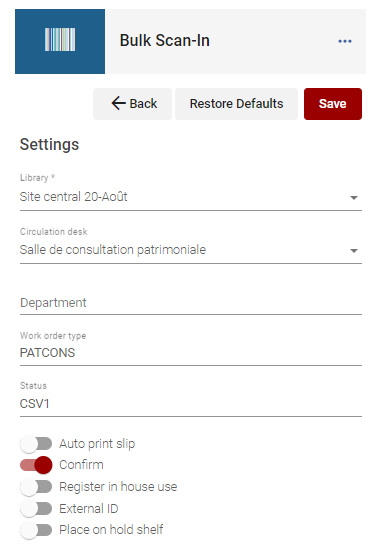381x548 pixels.
Task: Click the Restore Defaults button
Action: 236,104
